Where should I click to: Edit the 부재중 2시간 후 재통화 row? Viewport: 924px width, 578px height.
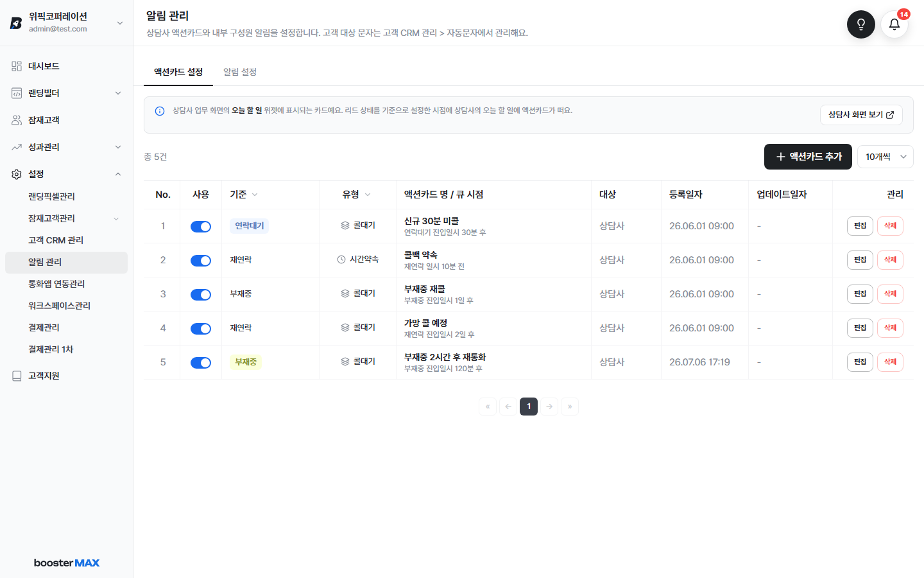[x=860, y=362]
